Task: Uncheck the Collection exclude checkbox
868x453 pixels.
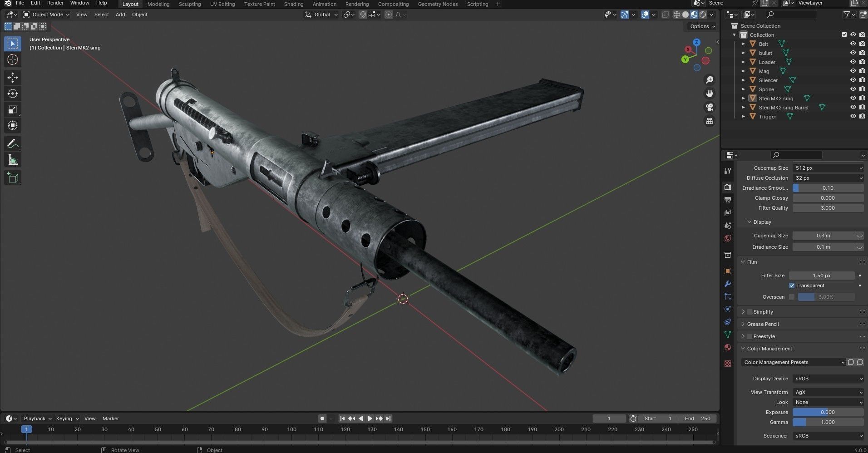Action: point(844,35)
